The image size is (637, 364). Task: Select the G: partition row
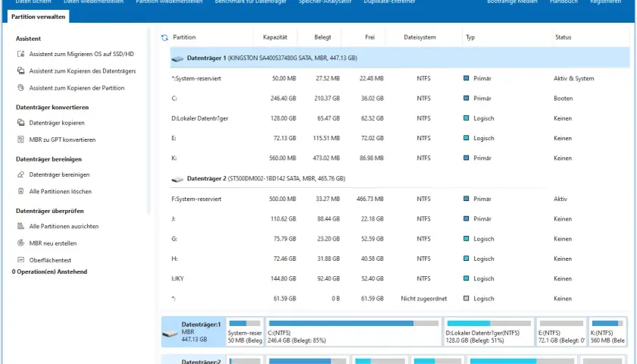tap(400, 239)
